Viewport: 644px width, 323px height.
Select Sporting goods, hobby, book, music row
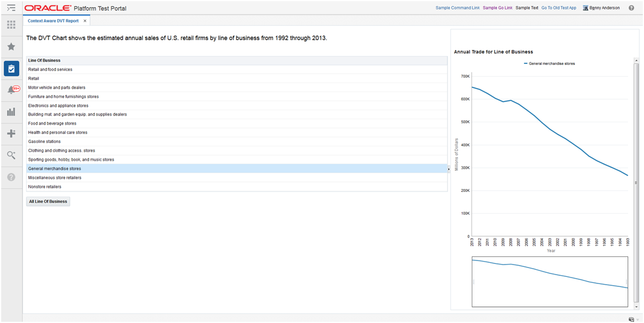click(236, 159)
